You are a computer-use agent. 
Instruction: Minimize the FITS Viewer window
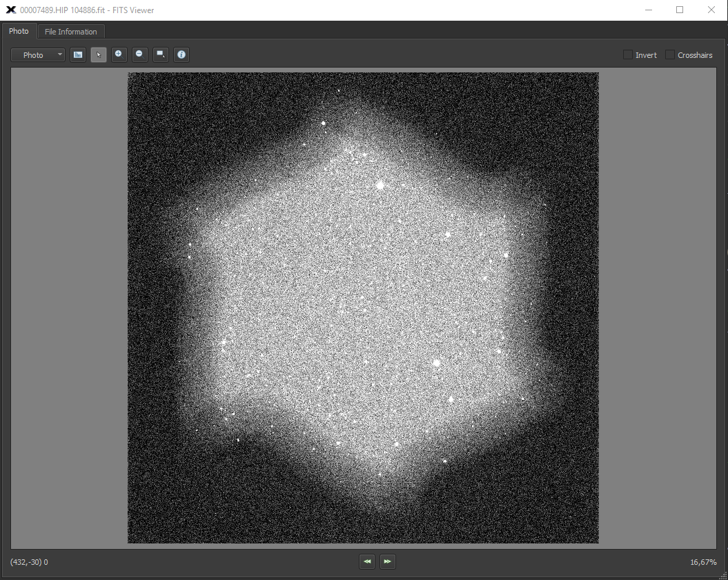point(648,10)
